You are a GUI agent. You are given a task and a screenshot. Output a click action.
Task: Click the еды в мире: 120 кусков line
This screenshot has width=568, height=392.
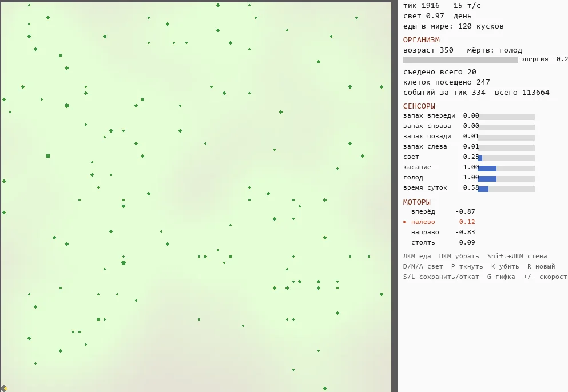click(x=453, y=26)
